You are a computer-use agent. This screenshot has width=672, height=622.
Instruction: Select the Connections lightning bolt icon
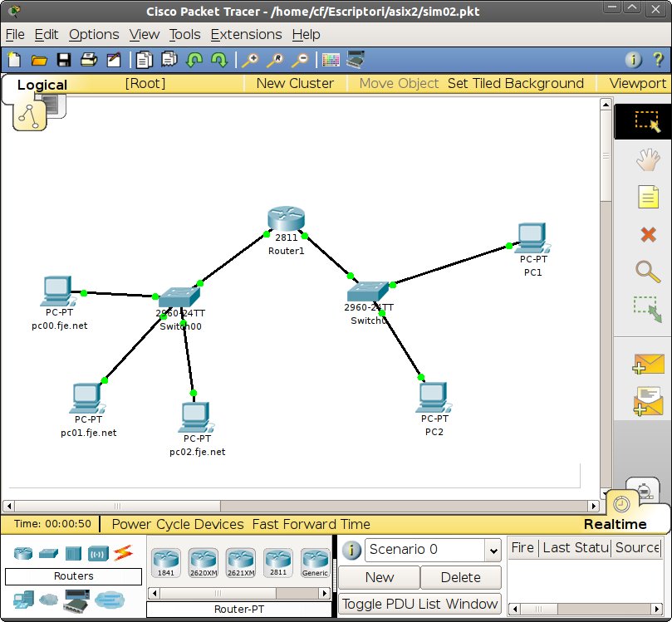123,553
